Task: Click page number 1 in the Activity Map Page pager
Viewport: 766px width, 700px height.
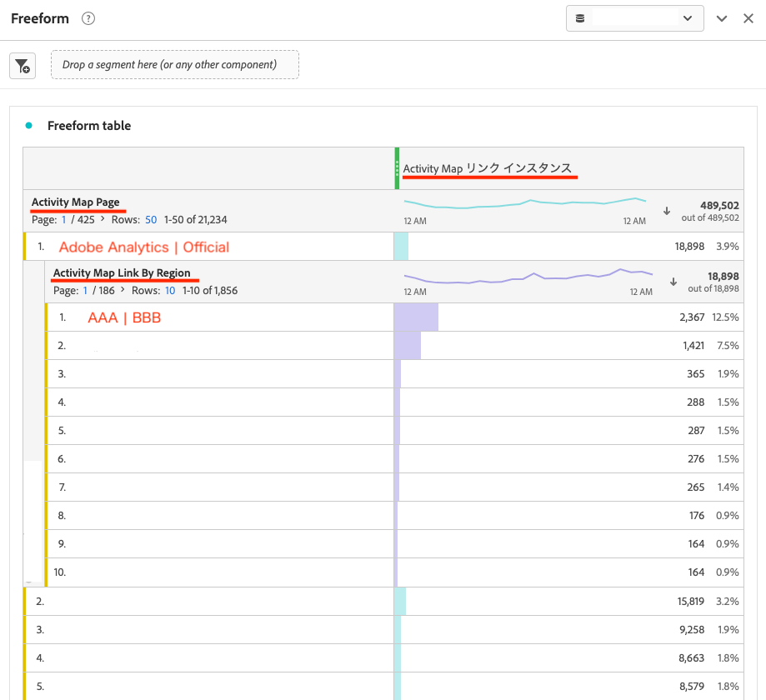Action: click(x=63, y=220)
